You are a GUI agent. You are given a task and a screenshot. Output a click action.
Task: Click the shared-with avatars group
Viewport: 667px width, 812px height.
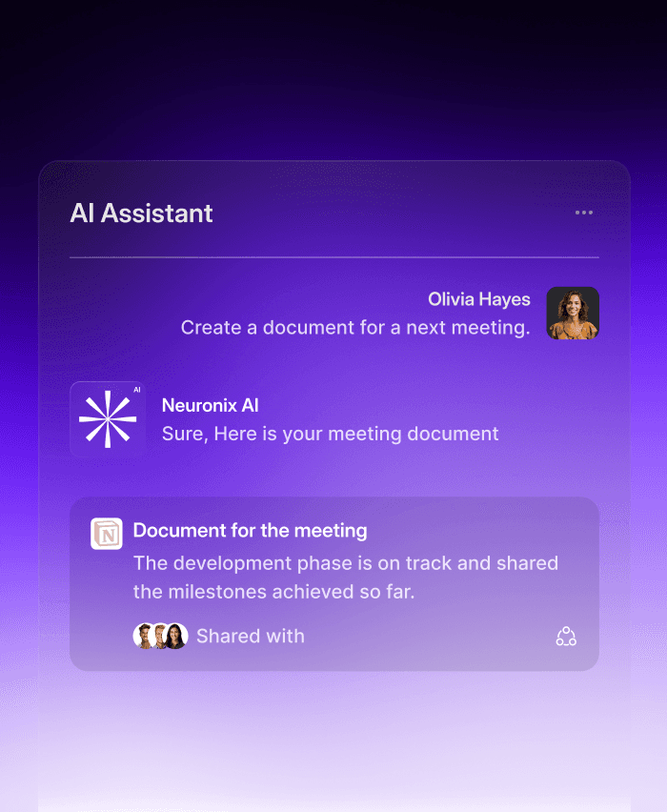click(160, 636)
